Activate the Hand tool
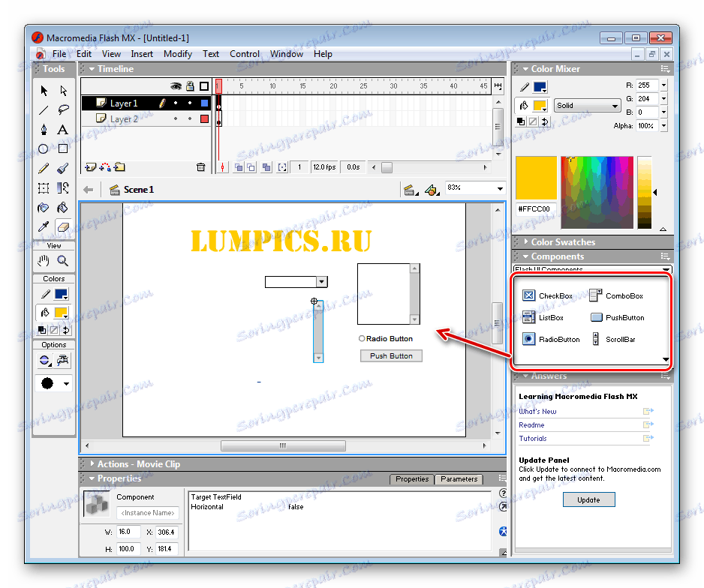Image resolution: width=704 pixels, height=588 pixels. pos(44,260)
